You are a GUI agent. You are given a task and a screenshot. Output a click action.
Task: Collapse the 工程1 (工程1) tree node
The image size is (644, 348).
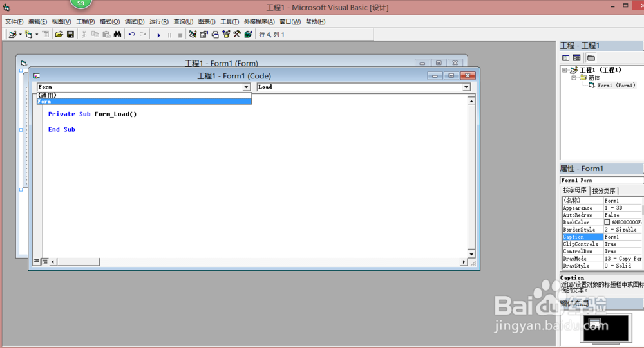565,70
